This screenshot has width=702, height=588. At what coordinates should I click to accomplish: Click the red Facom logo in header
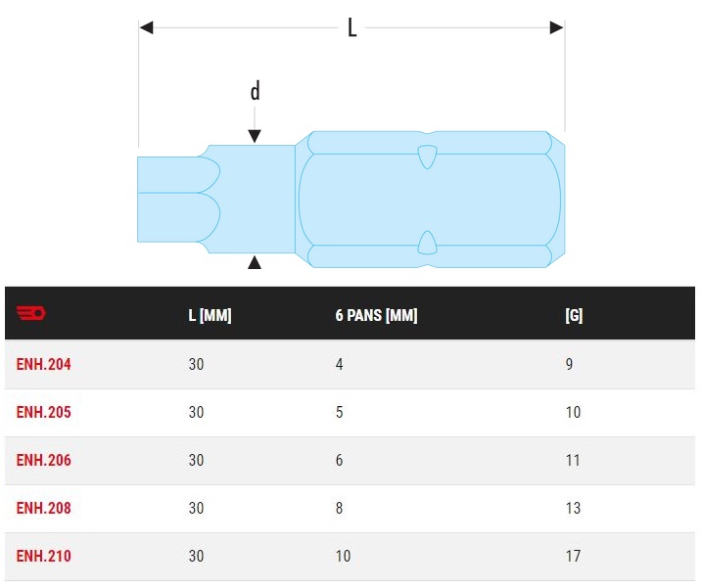31,313
